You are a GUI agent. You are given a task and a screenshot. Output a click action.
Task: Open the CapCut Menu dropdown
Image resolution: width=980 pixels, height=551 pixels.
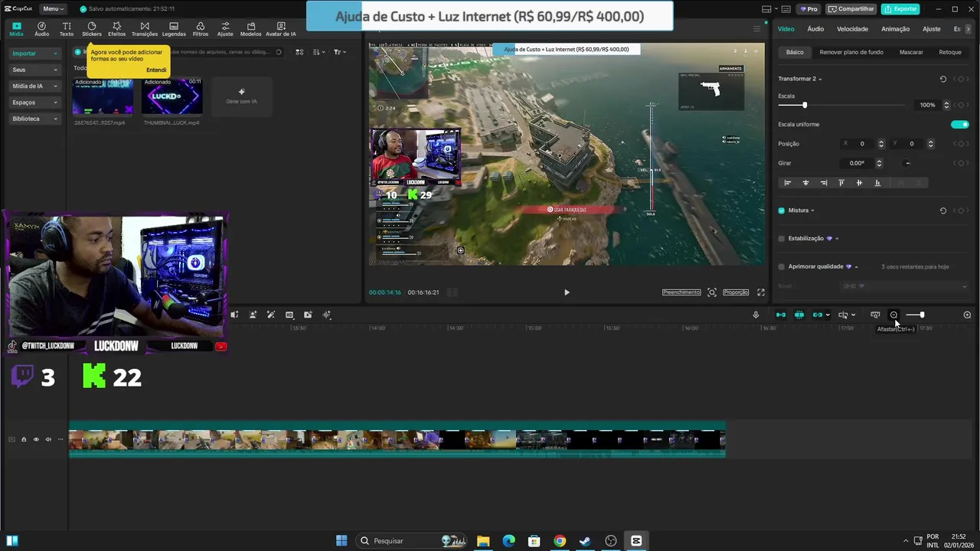pos(53,8)
